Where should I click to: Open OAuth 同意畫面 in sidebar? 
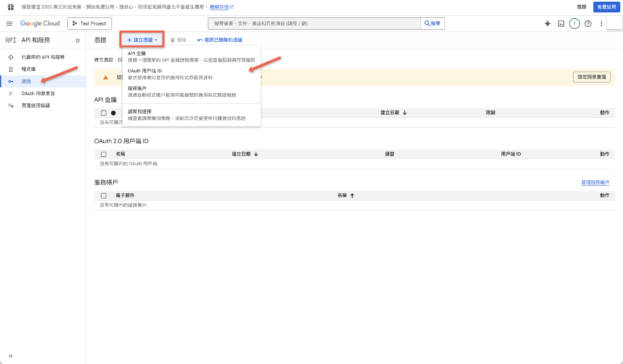coord(38,93)
